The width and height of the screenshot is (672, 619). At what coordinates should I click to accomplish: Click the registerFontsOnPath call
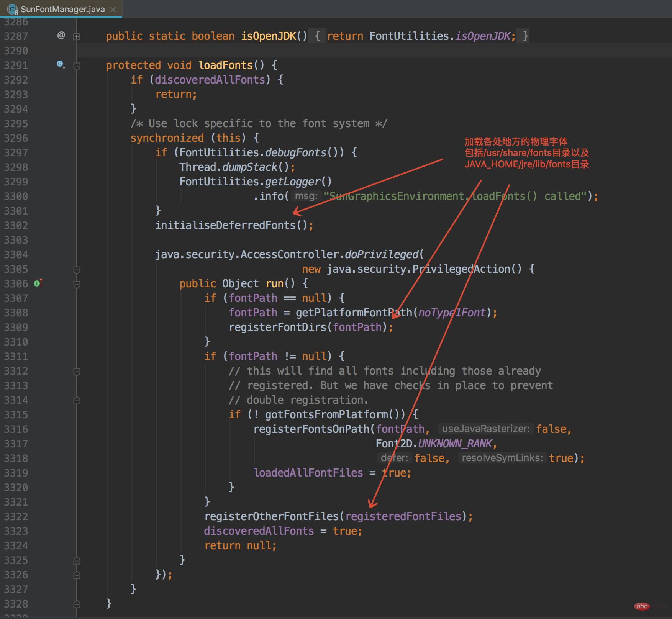pyautogui.click(x=311, y=429)
